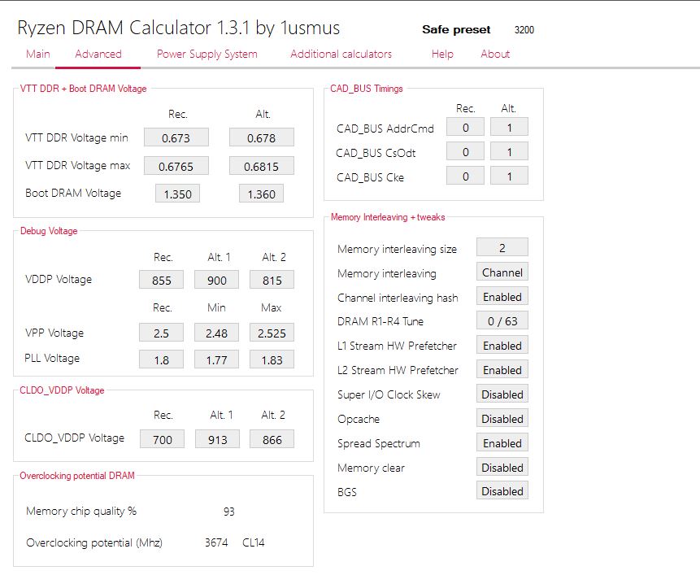Click CAD_BUS AddrCmd Rec. value 0
700x588 pixels.
click(466, 127)
